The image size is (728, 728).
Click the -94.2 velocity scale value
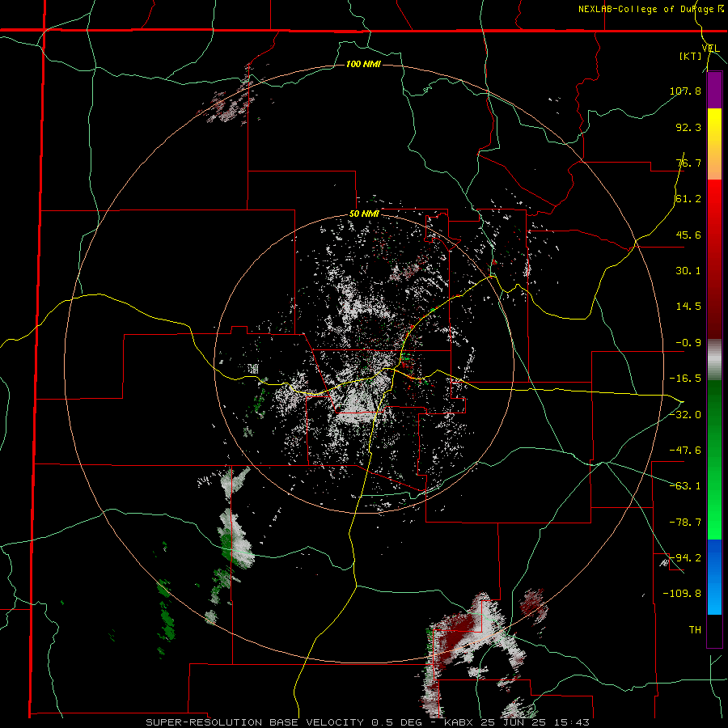[685, 557]
